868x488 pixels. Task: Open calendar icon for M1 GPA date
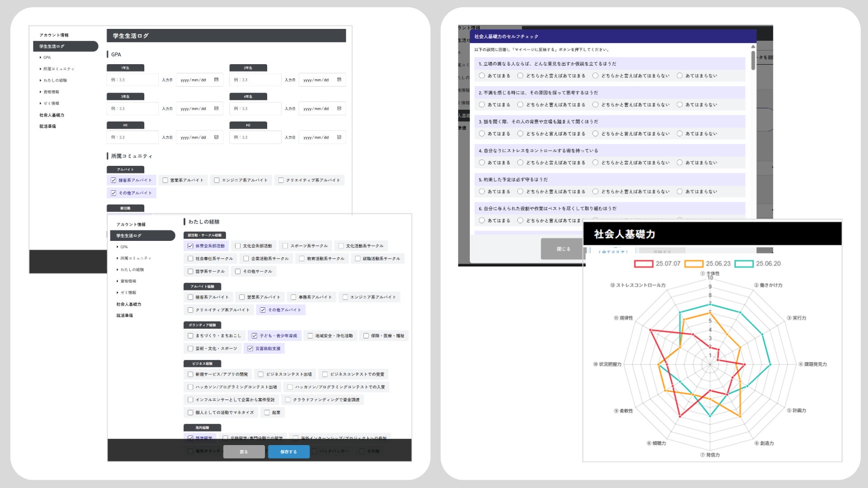(x=216, y=137)
